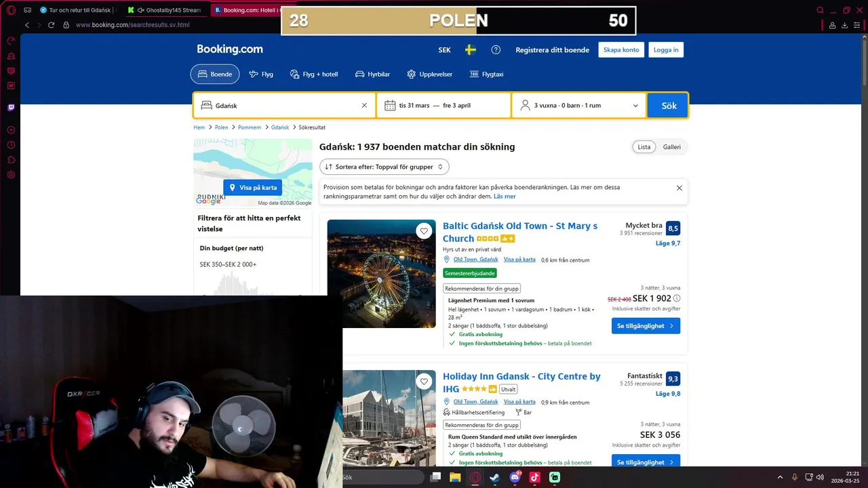This screenshot has height=488, width=868.
Task: Change language via Swedish flag icon
Action: 470,50
